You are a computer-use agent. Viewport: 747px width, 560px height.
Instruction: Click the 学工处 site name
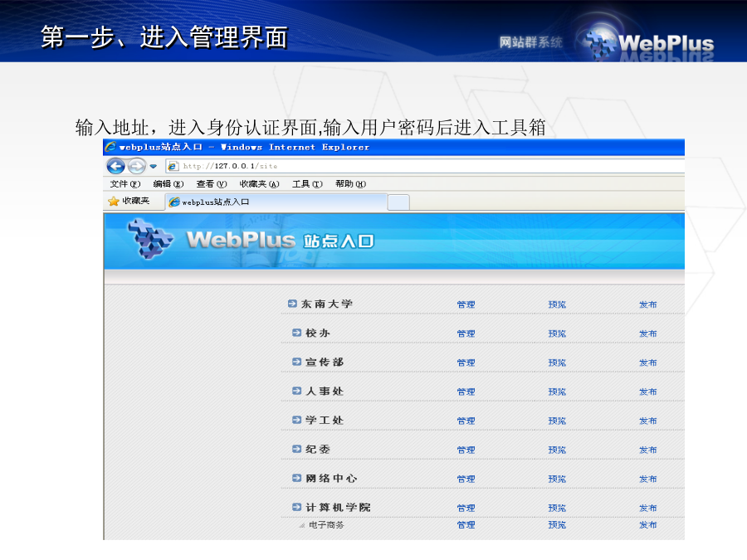(x=325, y=420)
